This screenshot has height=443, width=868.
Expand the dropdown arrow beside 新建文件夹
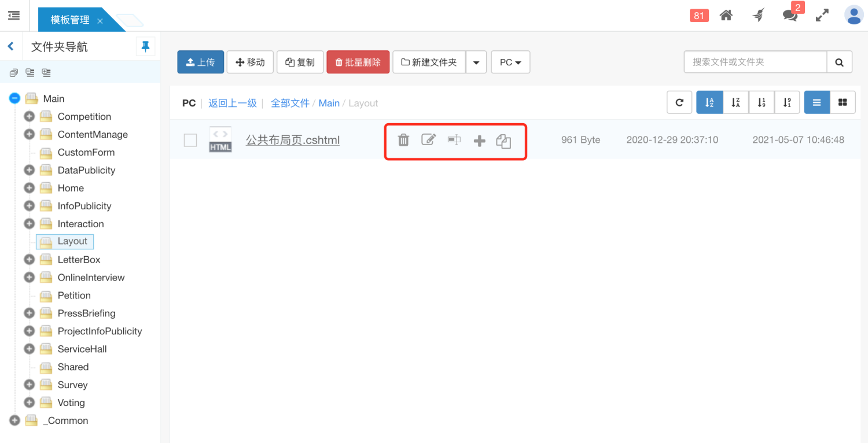pyautogui.click(x=476, y=62)
